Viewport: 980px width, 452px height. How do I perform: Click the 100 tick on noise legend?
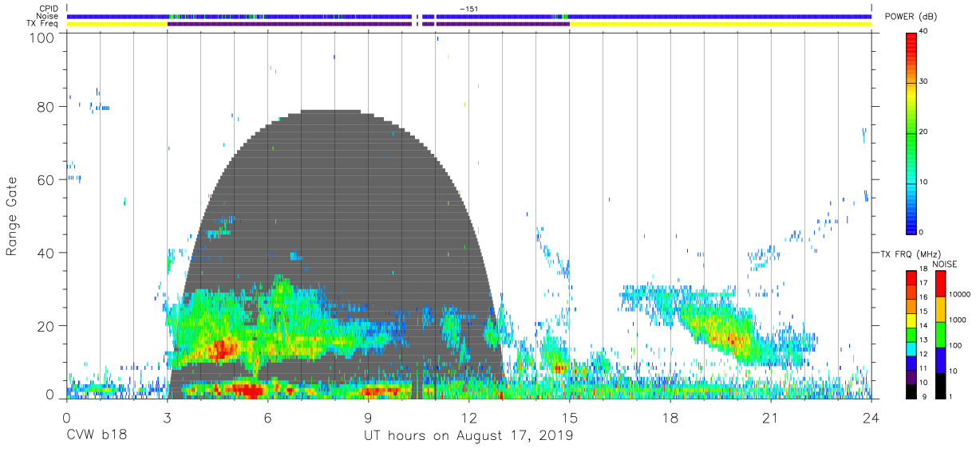[x=955, y=345]
